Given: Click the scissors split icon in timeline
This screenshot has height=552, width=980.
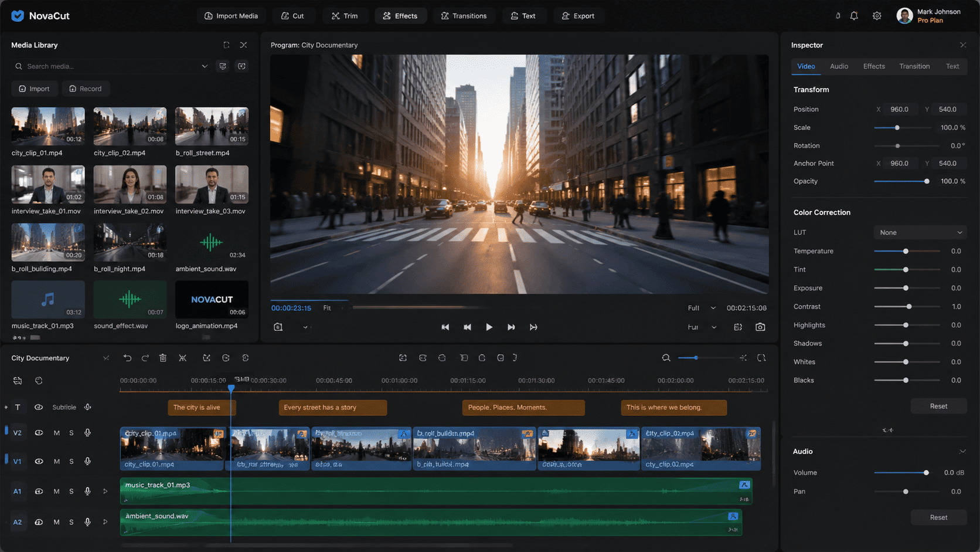Looking at the screenshot, I should [183, 358].
